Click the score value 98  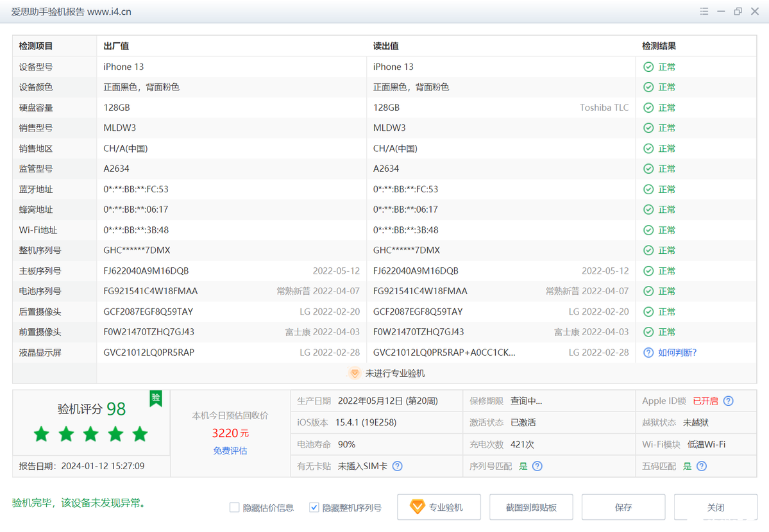(x=116, y=409)
